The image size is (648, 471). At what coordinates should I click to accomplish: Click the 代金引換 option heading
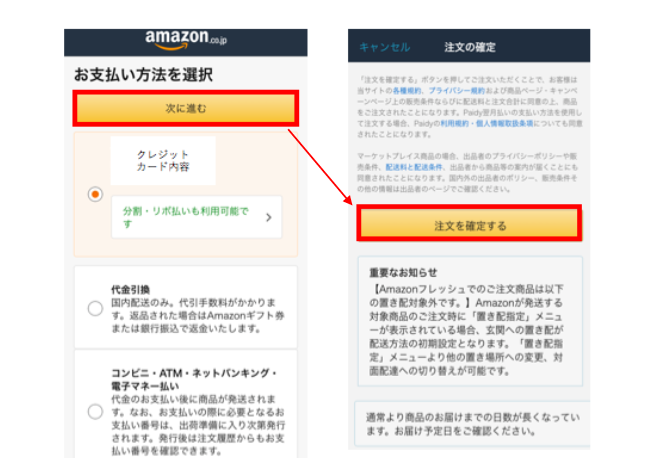131,290
